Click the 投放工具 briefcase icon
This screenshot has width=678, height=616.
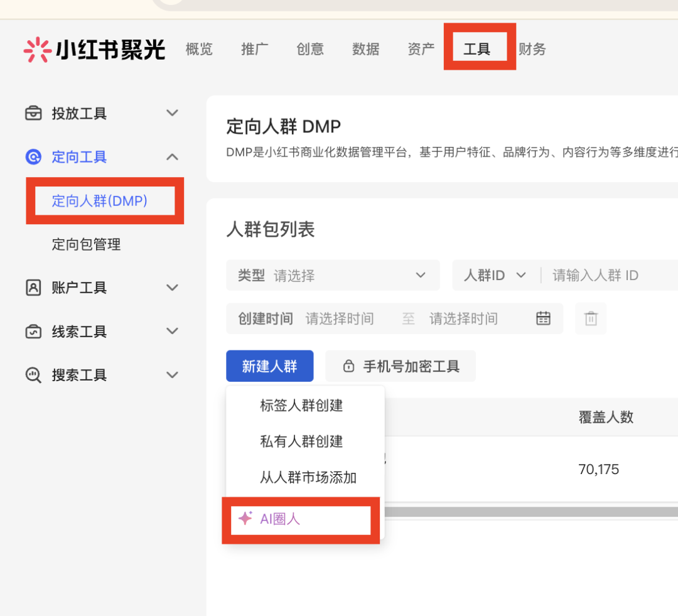[x=33, y=113]
